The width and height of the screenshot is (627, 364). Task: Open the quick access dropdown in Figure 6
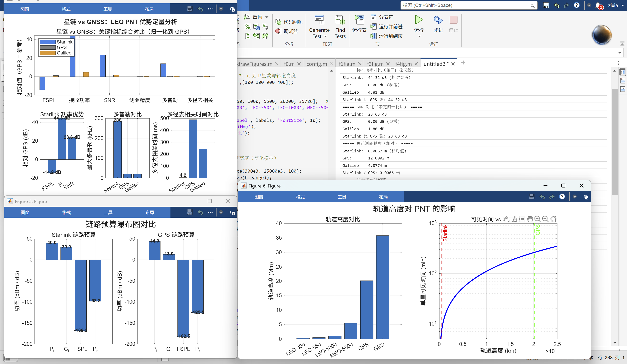pyautogui.click(x=574, y=197)
